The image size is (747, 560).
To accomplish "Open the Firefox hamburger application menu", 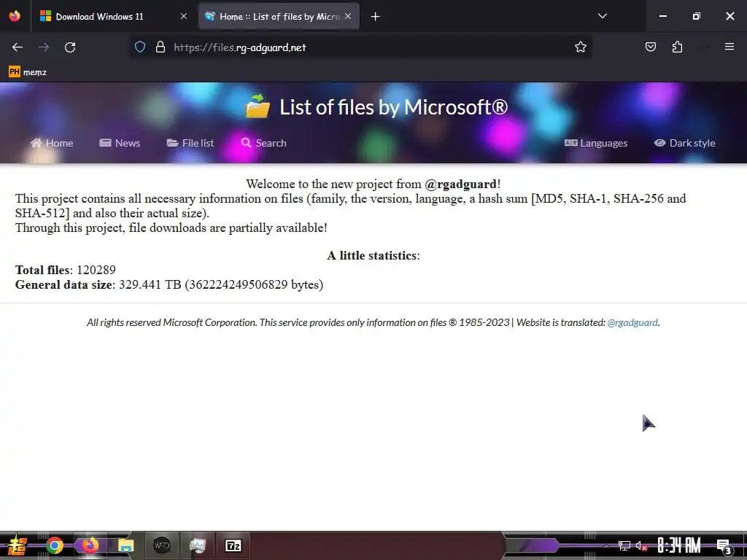I will tap(729, 47).
